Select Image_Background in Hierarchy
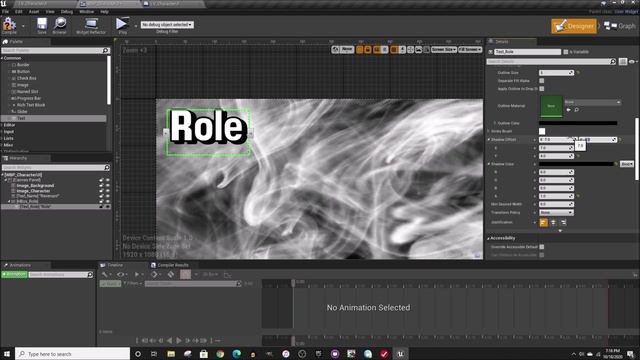This screenshot has width=640, height=360. 35,185
